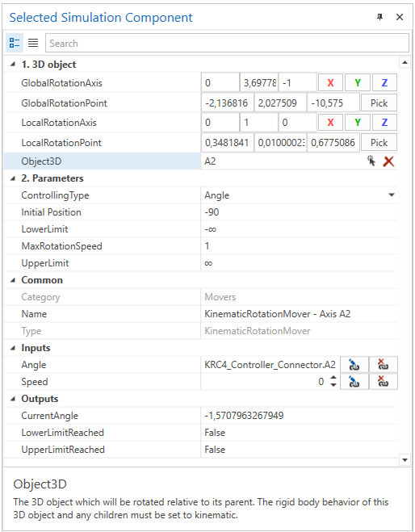415x532 pixels.
Task: Edit the LowerLimit value -∞
Action: click(300, 229)
